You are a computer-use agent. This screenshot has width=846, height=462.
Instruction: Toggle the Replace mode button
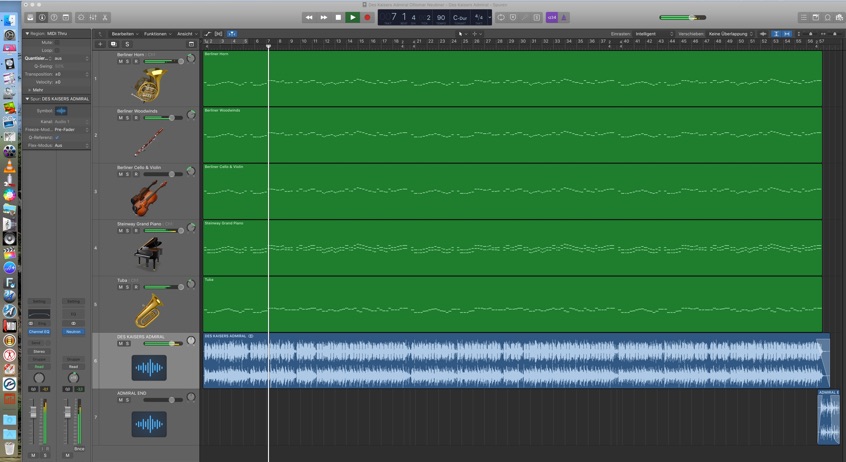[513, 17]
